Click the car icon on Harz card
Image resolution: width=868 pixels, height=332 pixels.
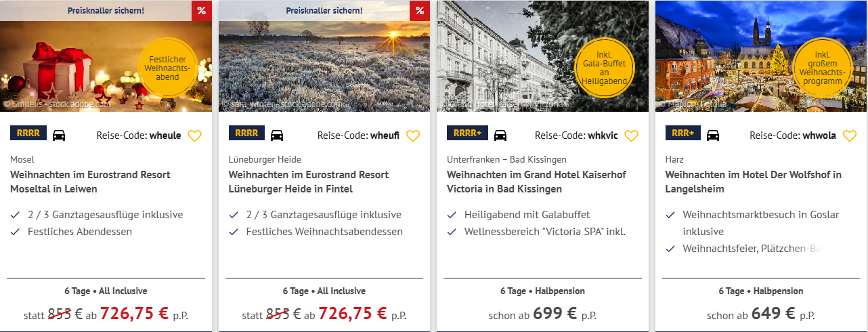point(713,135)
